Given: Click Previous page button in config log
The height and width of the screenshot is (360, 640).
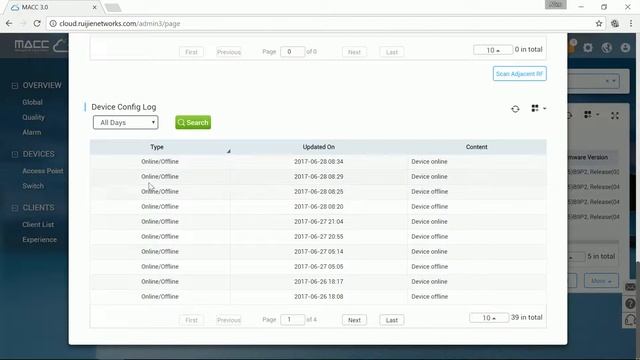Looking at the screenshot, I should click(229, 320).
